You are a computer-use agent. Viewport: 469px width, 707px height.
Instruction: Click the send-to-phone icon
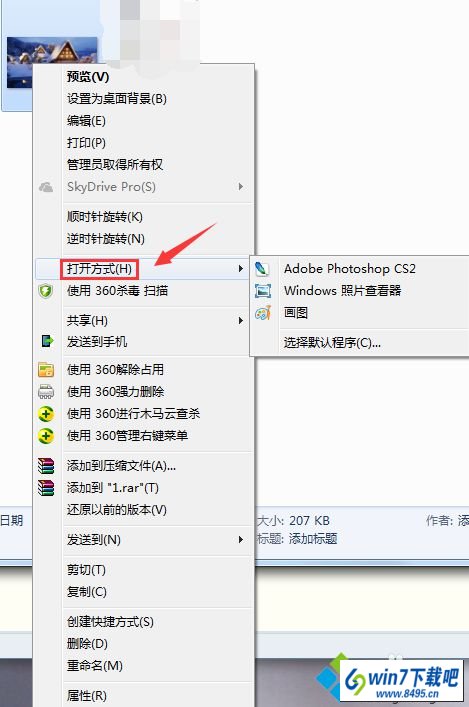coord(47,341)
